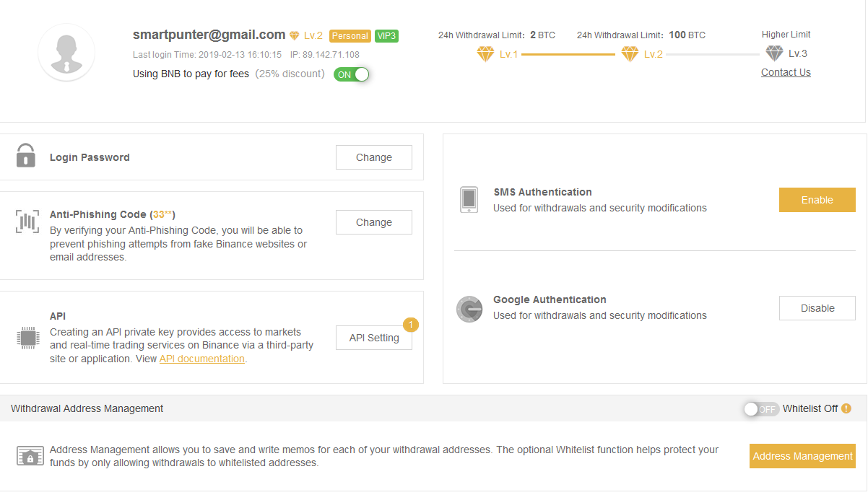Click the Lv.2 gold diamond in limit tracker
This screenshot has width=868, height=495.
630,54
